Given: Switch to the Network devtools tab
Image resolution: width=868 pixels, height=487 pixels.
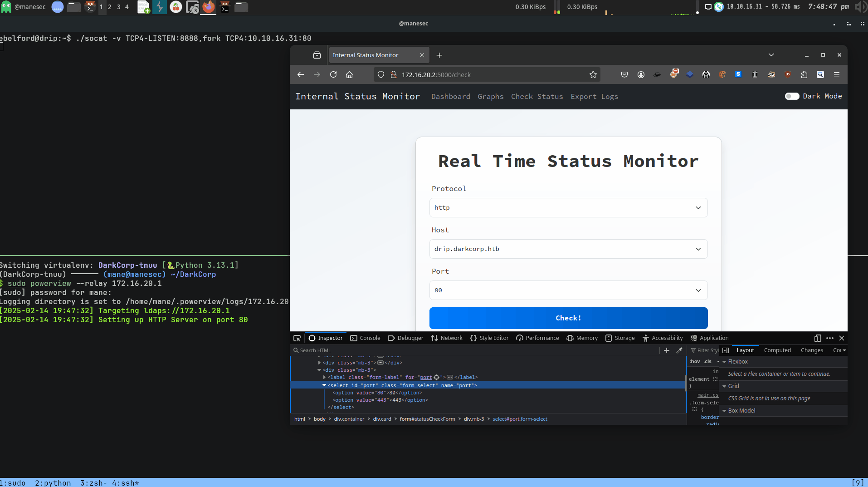Looking at the screenshot, I should coord(447,338).
